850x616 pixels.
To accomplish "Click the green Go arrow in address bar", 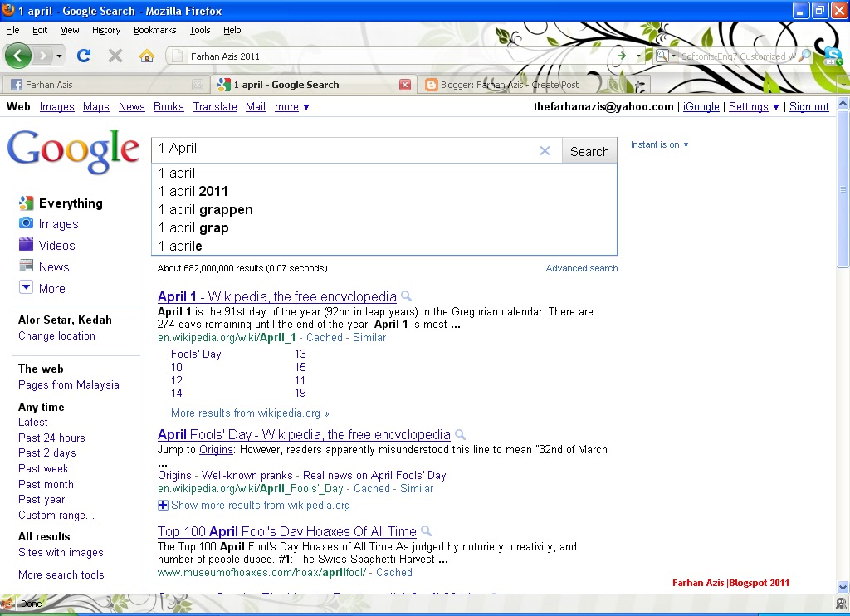I will pyautogui.click(x=621, y=56).
